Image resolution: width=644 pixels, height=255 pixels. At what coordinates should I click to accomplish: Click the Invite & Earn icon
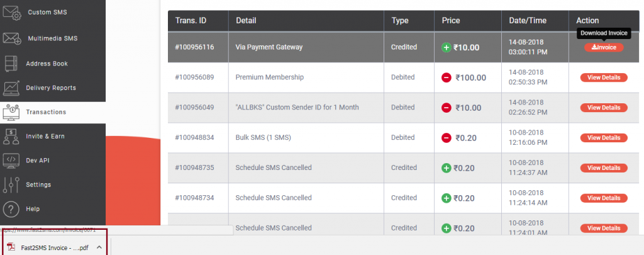[x=11, y=136]
